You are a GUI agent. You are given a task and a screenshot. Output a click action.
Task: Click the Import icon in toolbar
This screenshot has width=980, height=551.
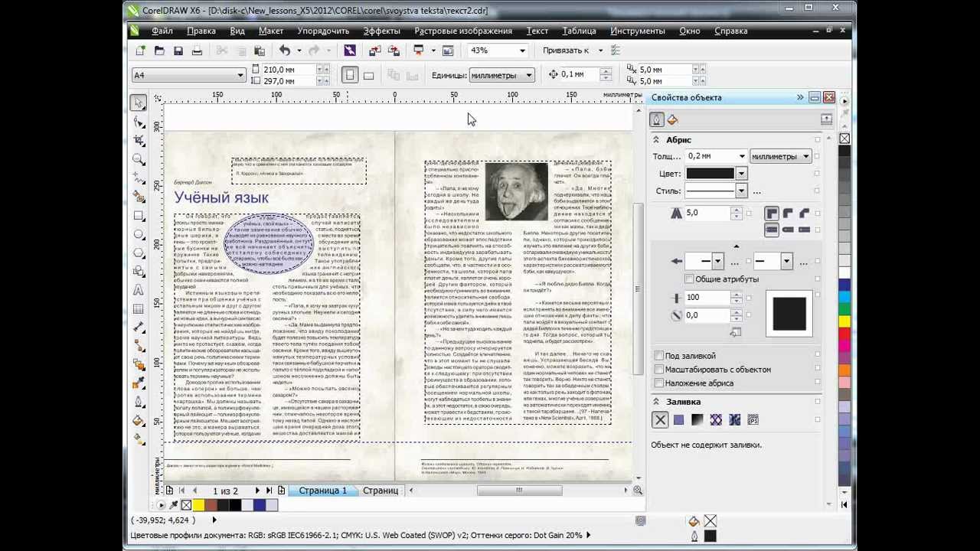coord(374,51)
